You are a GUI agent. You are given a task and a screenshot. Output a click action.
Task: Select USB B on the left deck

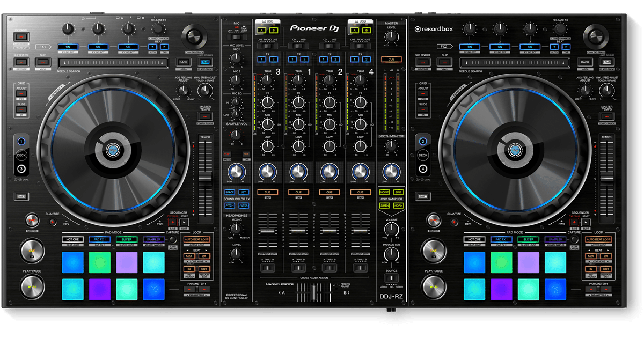274,31
